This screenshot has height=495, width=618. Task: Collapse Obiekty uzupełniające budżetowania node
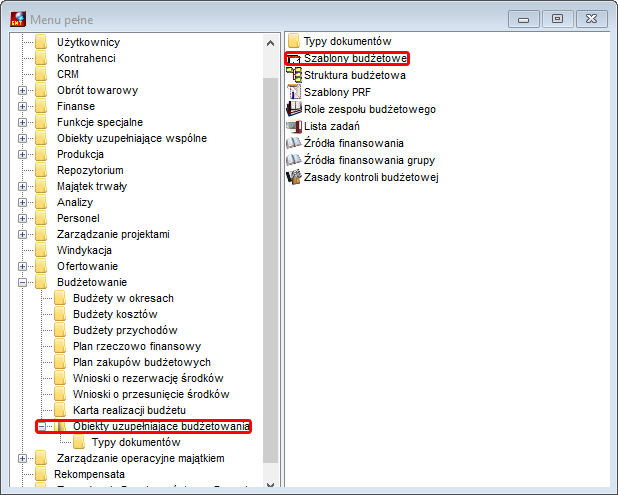pos(42,426)
